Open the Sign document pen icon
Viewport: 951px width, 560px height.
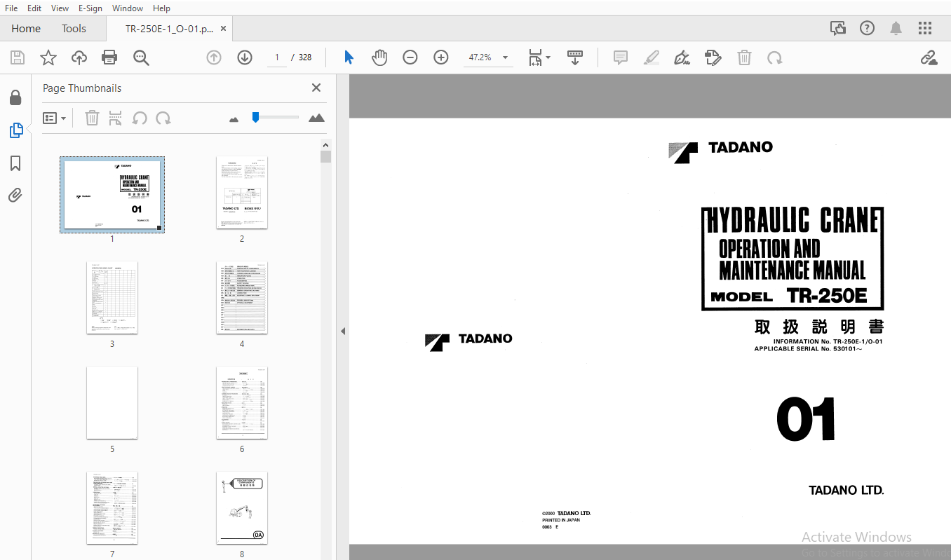click(682, 57)
